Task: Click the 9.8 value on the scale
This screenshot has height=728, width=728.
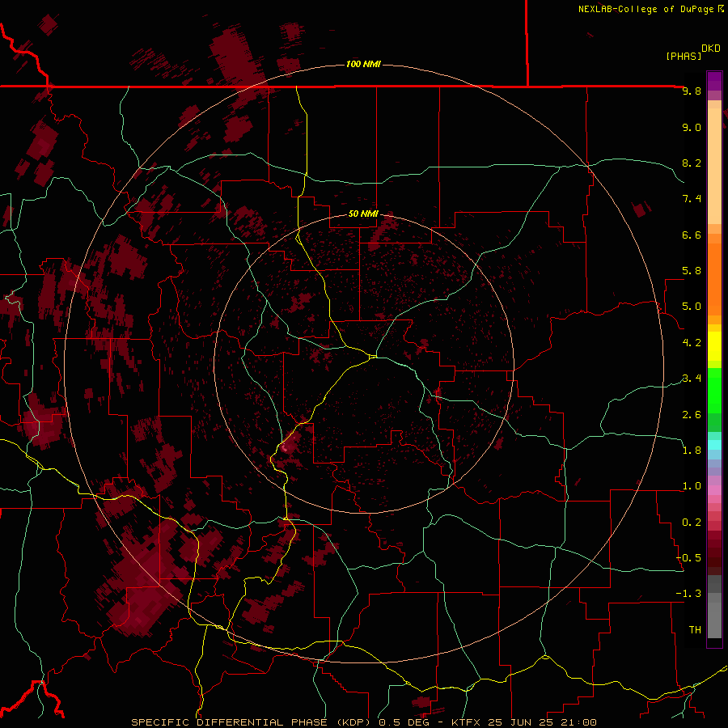Action: [692, 91]
